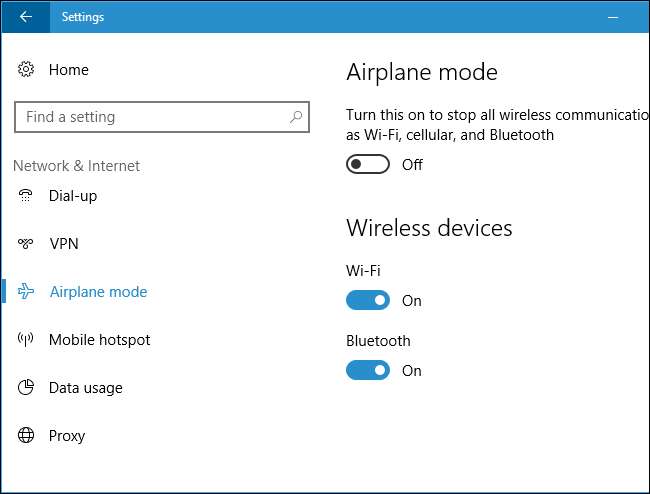This screenshot has width=650, height=494.
Task: Minimize the Settings window
Action: [x=613, y=17]
